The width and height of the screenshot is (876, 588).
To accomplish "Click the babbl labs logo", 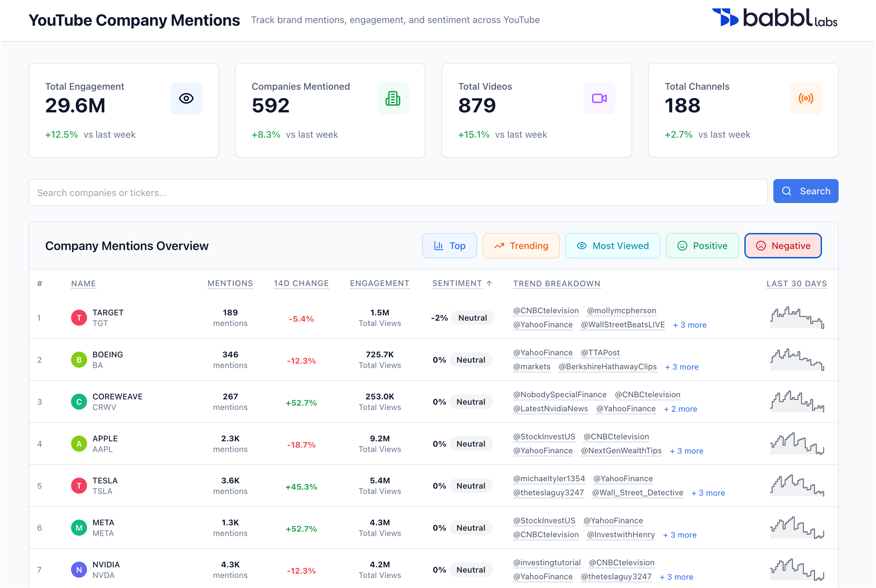I will tap(774, 18).
